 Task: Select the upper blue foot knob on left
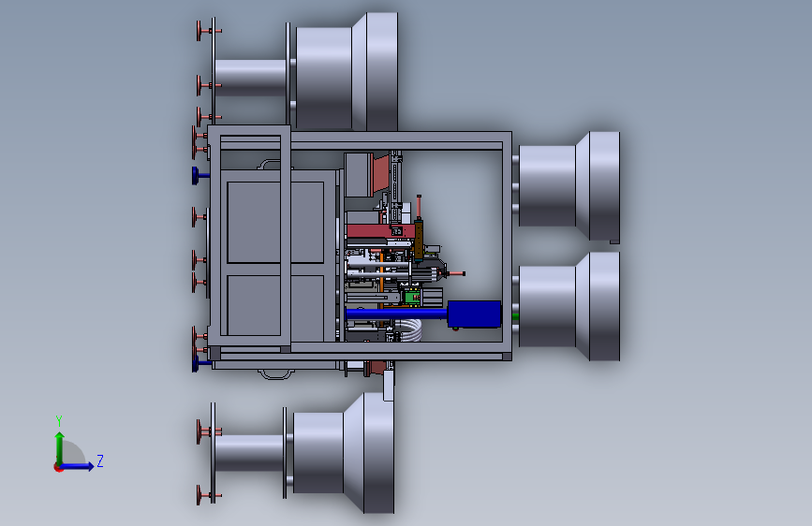tap(199, 176)
